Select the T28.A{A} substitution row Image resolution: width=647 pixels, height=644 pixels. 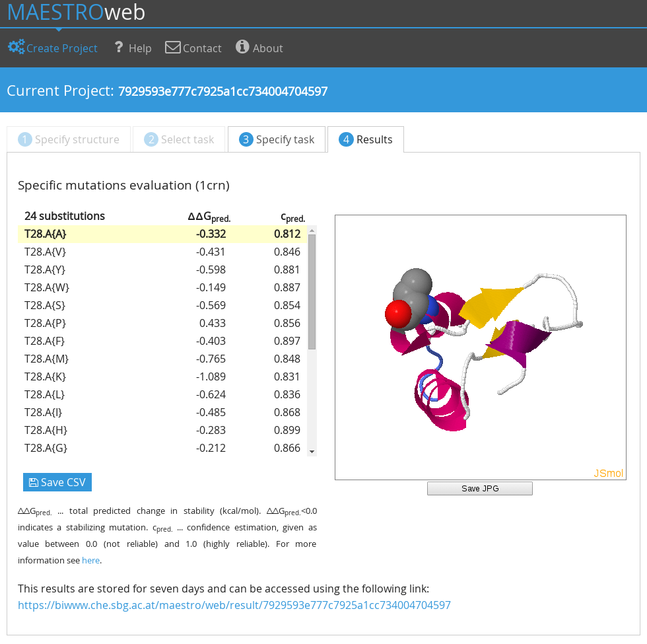pyautogui.click(x=162, y=234)
